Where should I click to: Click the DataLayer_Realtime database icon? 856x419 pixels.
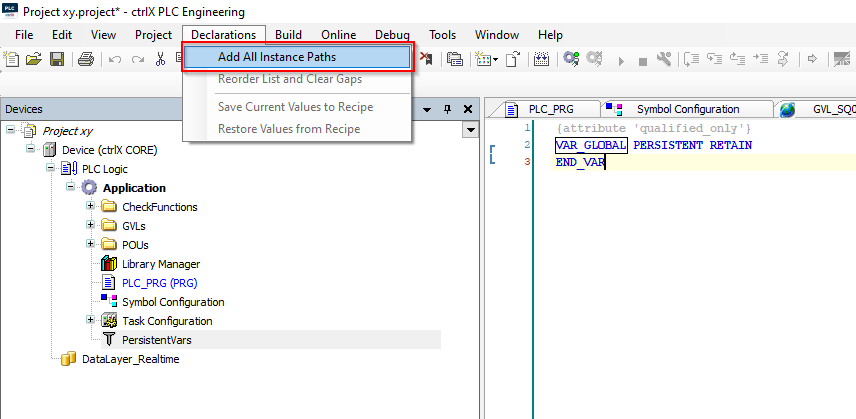[x=68, y=359]
